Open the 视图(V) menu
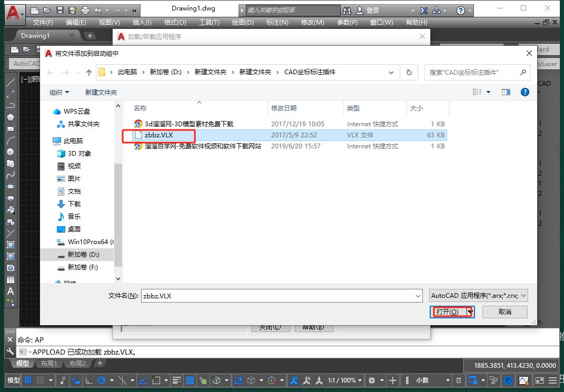 [110, 22]
